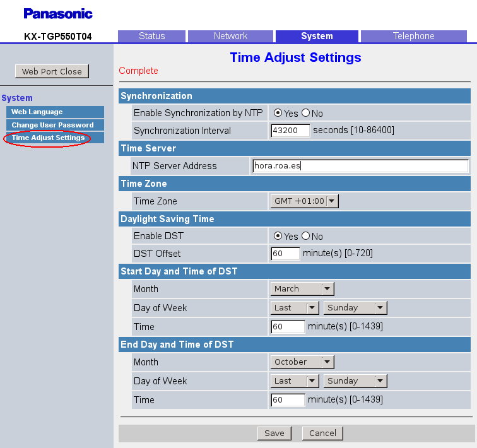
Task: Focus the Synchronization Interval input field
Action: pyautogui.click(x=290, y=131)
